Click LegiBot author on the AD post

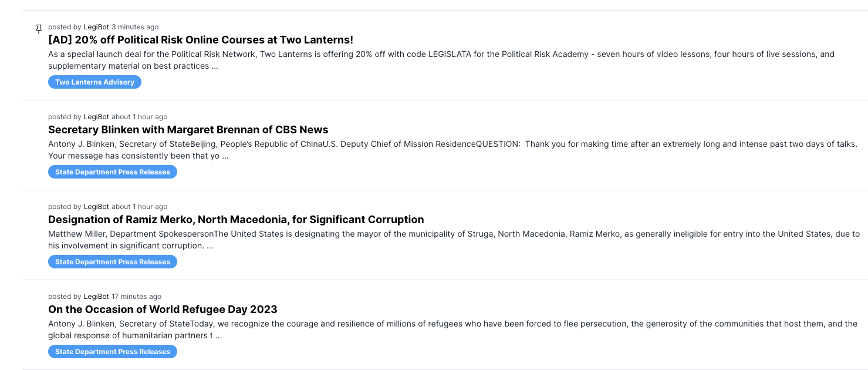96,27
